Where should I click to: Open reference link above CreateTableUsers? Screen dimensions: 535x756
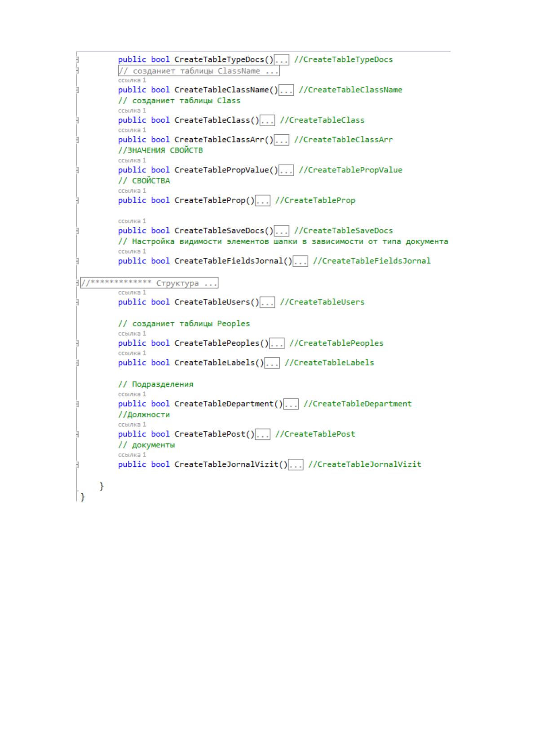click(132, 293)
